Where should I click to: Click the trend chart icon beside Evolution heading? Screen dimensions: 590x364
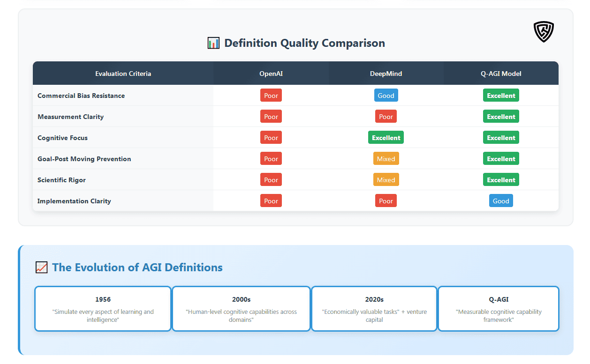[x=41, y=267]
